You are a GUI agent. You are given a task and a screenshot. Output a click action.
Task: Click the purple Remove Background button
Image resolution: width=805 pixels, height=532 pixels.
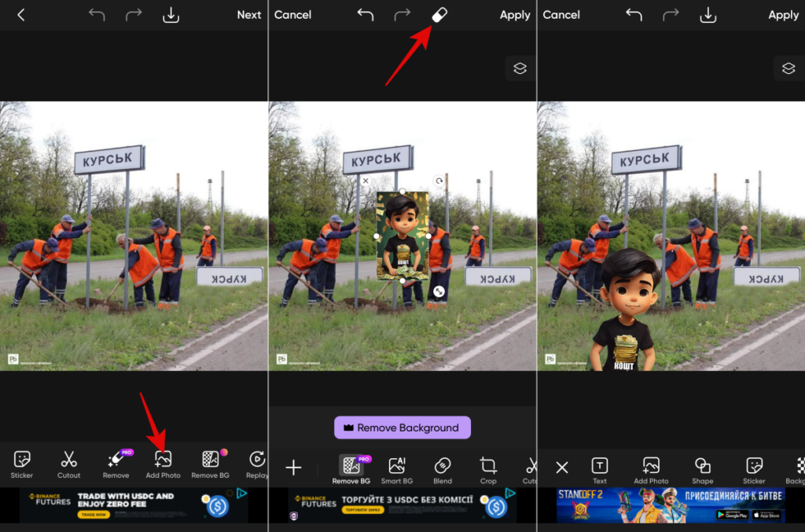[402, 427]
